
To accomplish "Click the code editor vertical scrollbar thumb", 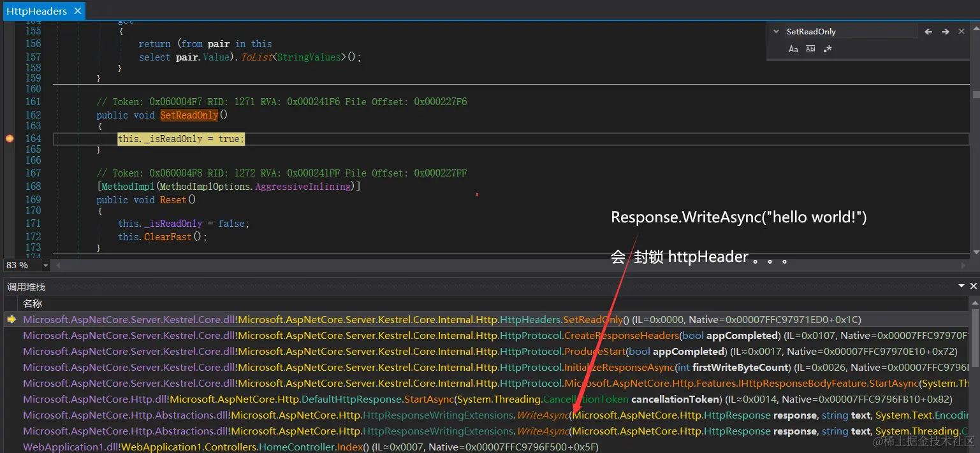I will [976, 94].
